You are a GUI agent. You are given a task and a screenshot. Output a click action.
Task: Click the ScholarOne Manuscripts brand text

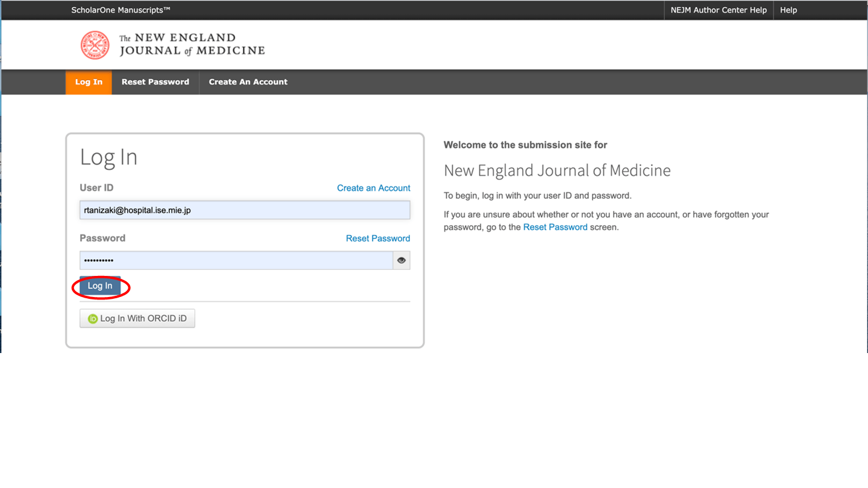pos(121,10)
